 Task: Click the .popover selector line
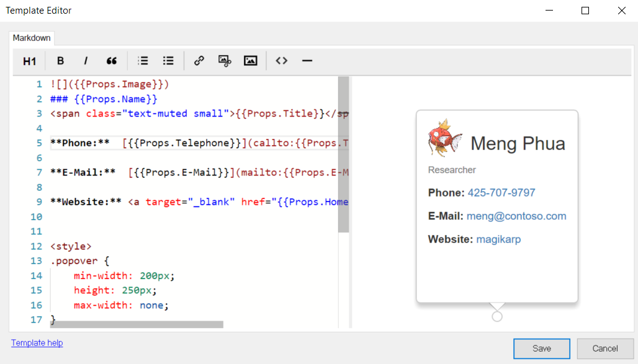point(79,261)
